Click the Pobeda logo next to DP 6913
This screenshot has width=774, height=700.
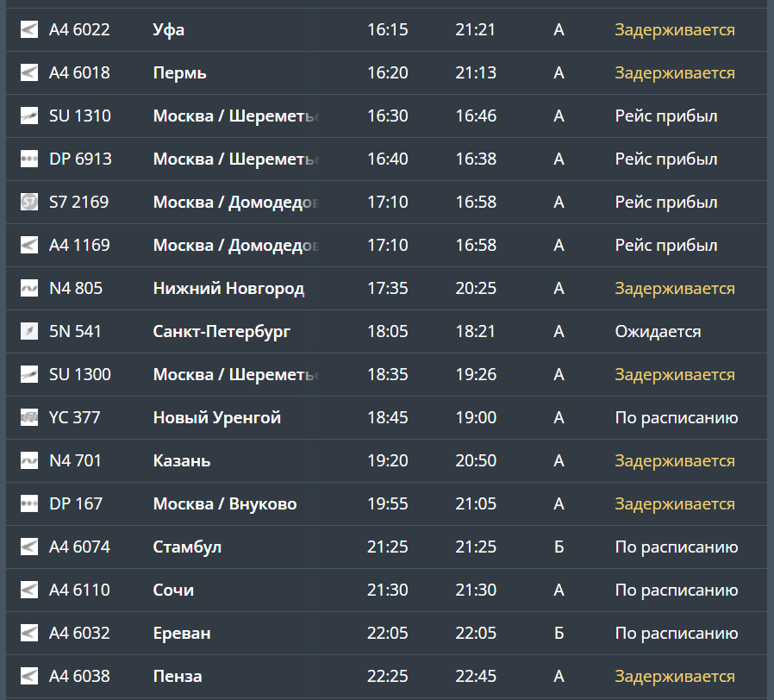pyautogui.click(x=29, y=159)
